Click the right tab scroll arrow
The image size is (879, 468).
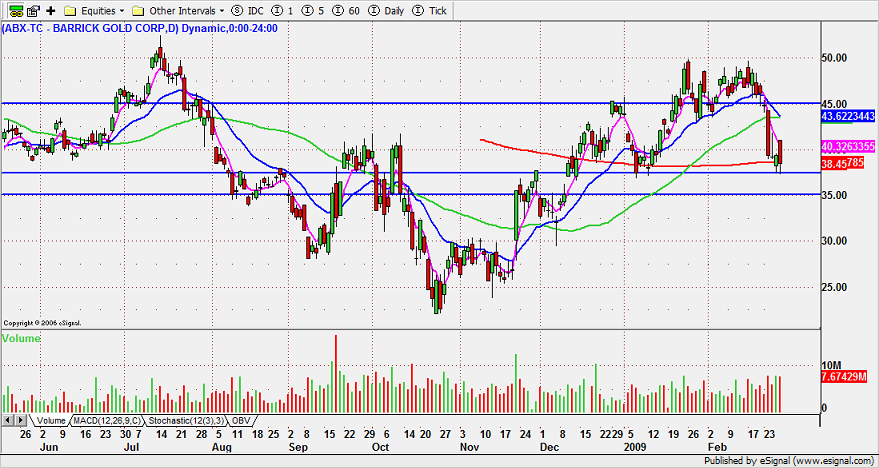point(21,420)
